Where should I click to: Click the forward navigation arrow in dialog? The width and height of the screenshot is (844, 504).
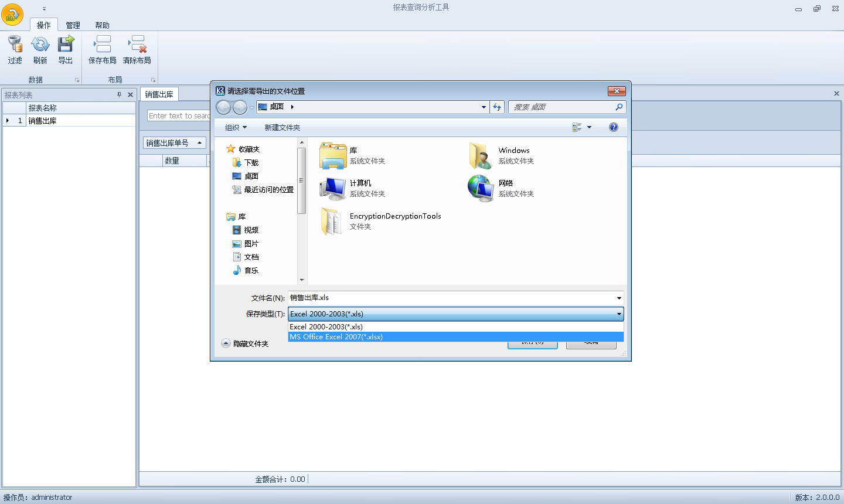[x=240, y=107]
